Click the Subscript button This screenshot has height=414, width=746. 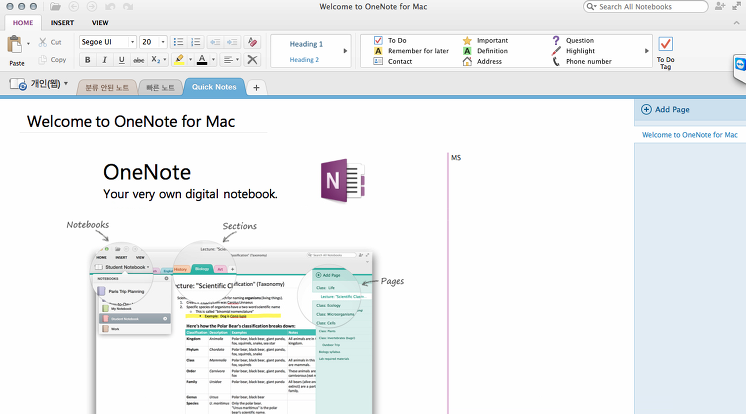coord(155,59)
